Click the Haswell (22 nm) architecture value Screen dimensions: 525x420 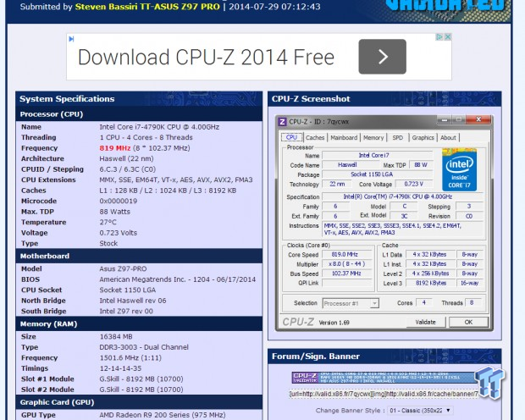pos(126,158)
